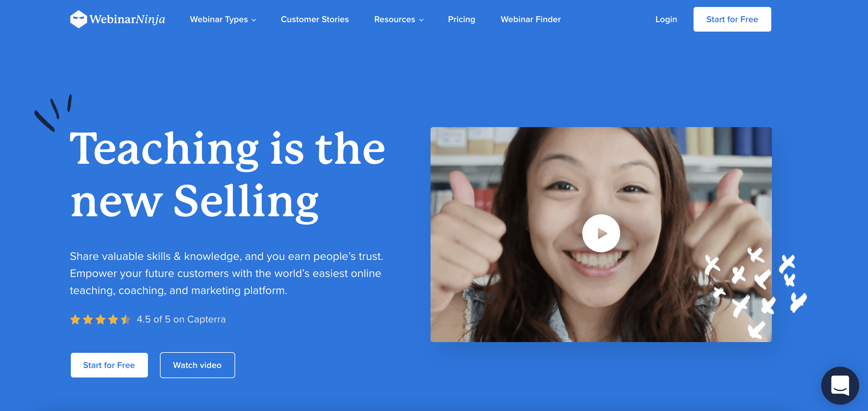Click the smiling woman video thumbnail
This screenshot has width=868, height=411.
[601, 234]
